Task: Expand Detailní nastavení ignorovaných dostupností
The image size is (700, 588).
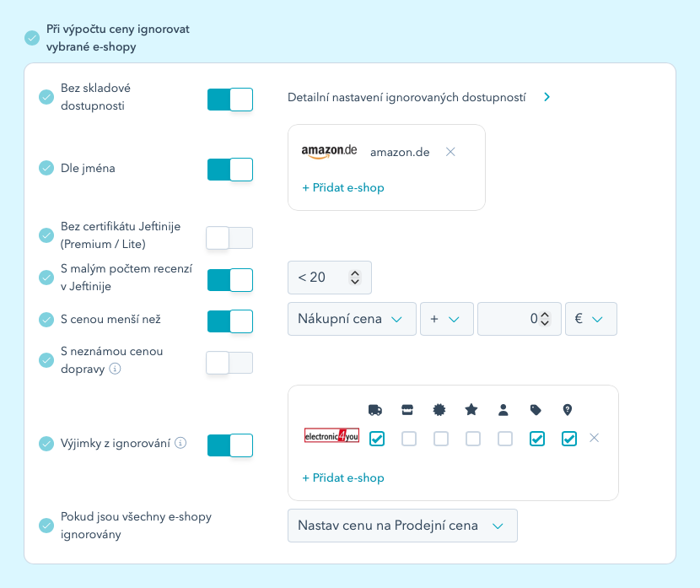Action: click(x=547, y=97)
